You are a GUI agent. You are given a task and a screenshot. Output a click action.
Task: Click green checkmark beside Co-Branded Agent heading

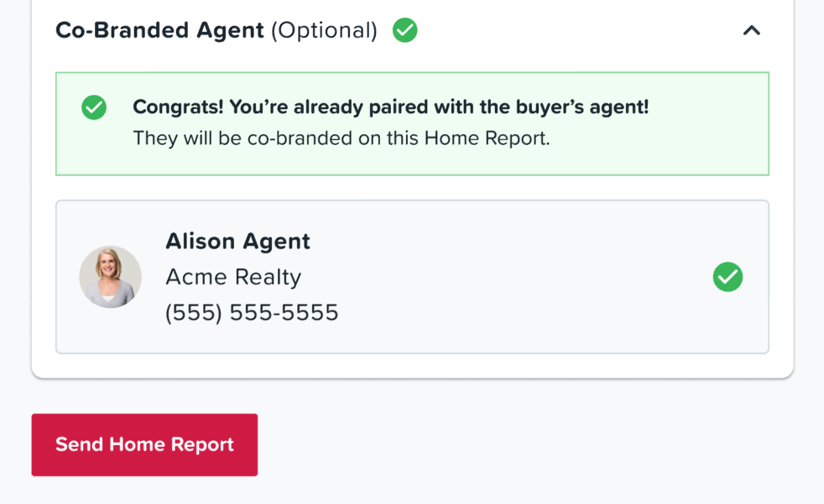[404, 30]
